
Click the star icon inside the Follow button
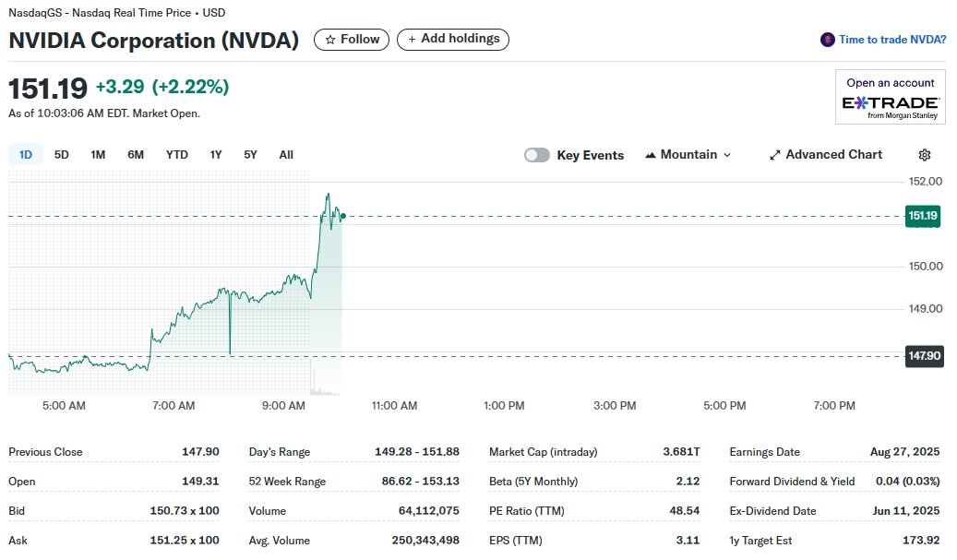point(329,40)
